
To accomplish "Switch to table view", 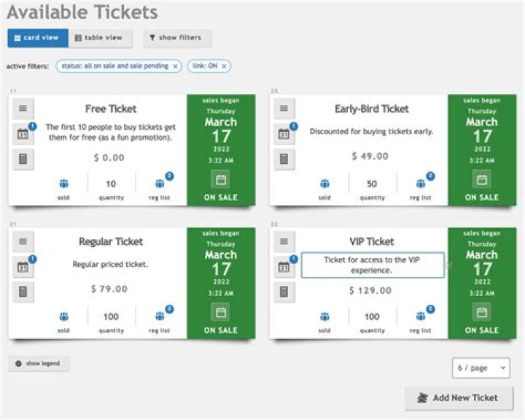I will 100,38.
